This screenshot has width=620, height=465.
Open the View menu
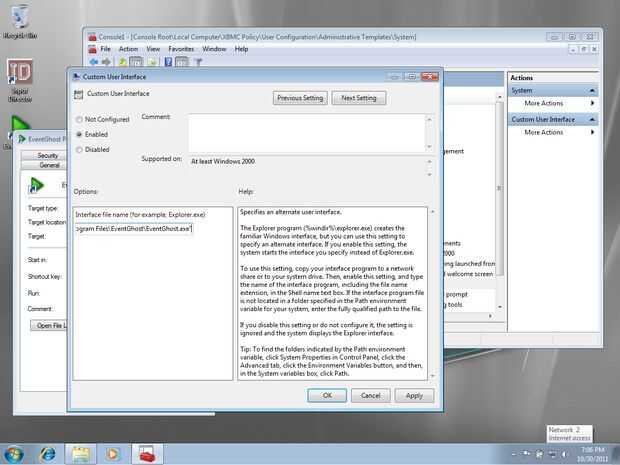[153, 49]
